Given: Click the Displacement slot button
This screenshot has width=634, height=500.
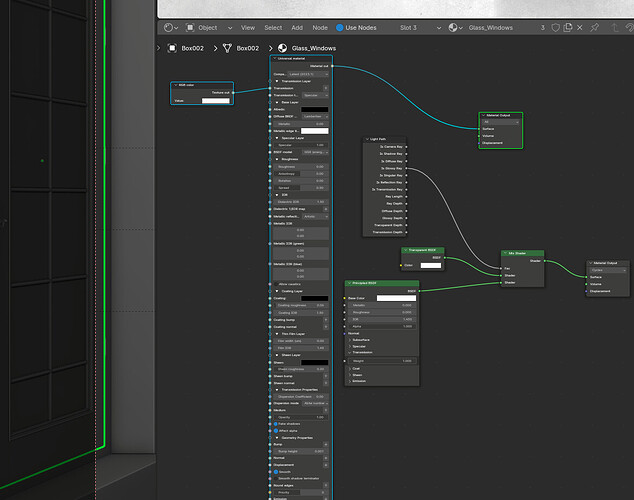Looking at the screenshot, I should 325,465.
